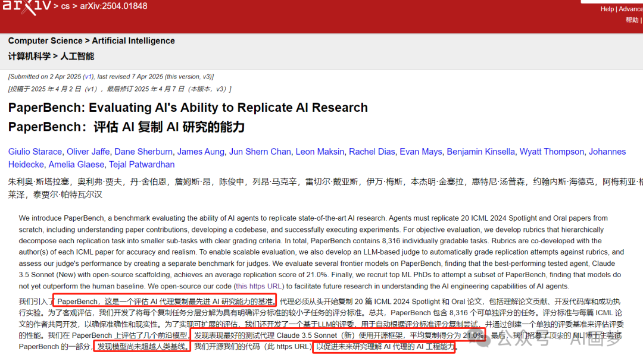This screenshot has width=643, height=364.
Task: Open author Evan Mays's page
Action: tap(421, 152)
